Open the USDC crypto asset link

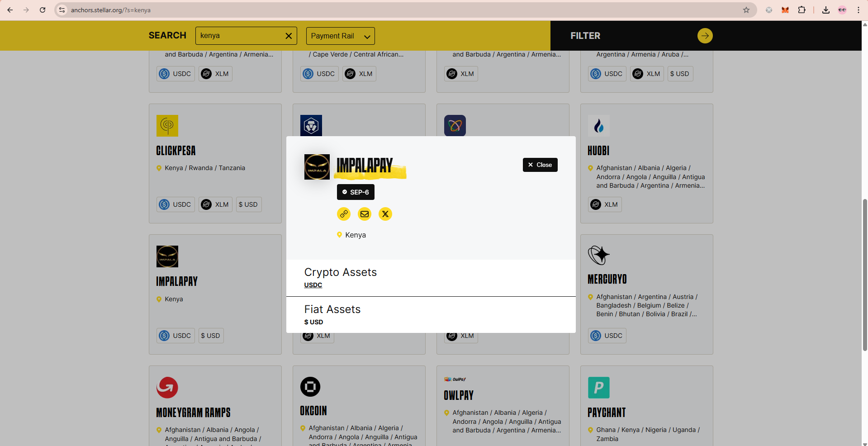[313, 285]
